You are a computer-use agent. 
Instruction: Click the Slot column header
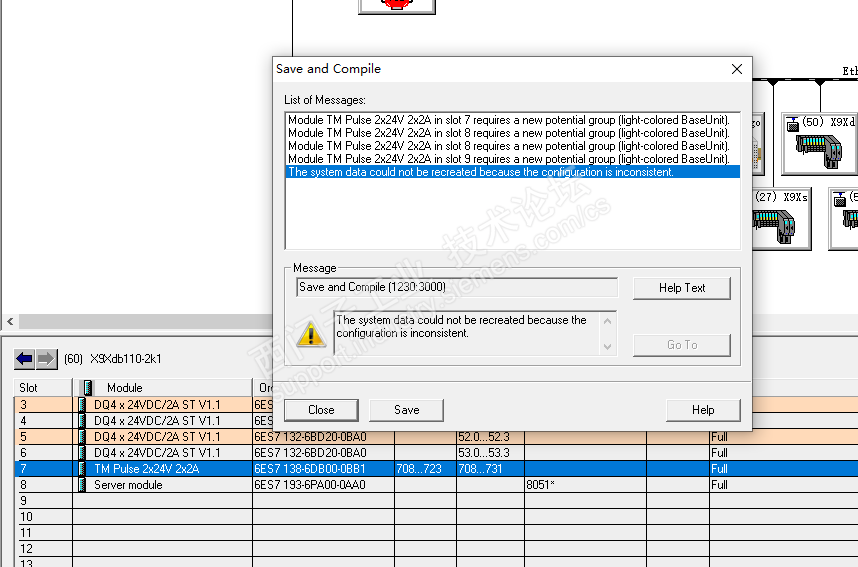click(43, 387)
